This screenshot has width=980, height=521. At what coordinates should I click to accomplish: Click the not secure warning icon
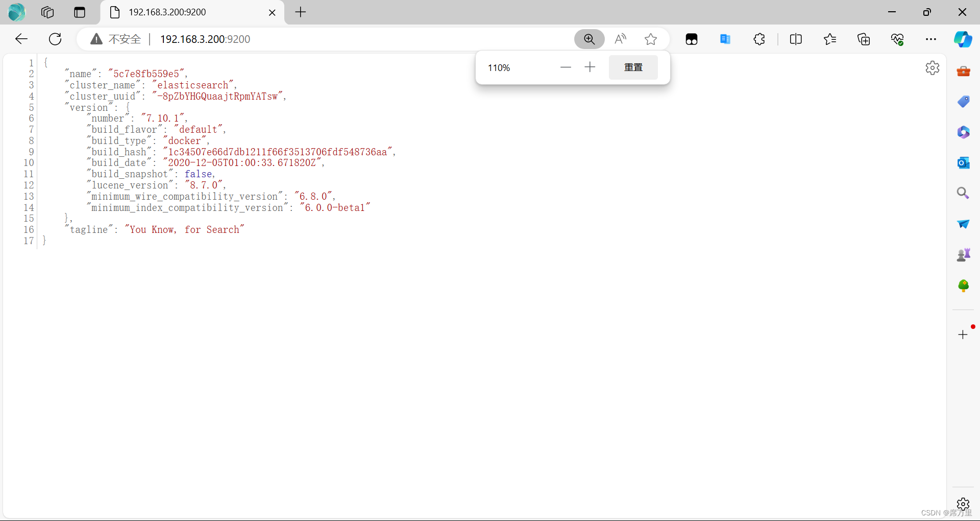point(96,39)
